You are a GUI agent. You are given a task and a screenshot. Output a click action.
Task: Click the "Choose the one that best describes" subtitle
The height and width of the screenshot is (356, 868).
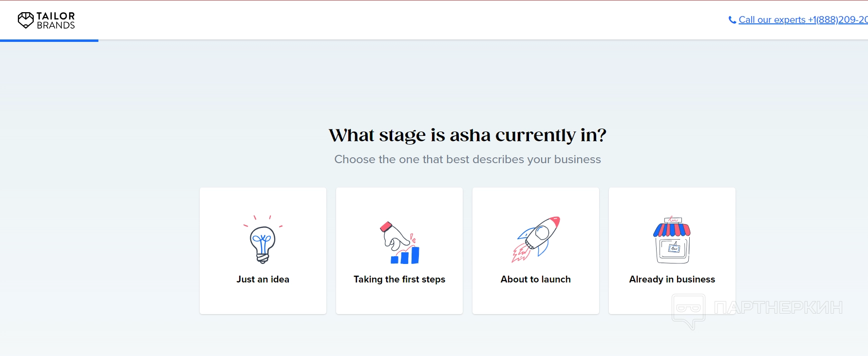[468, 159]
